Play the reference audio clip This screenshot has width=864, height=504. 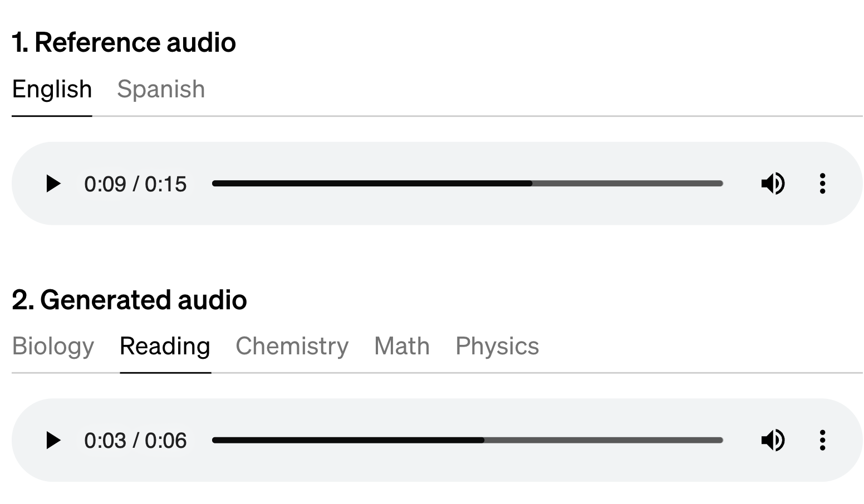tap(53, 184)
